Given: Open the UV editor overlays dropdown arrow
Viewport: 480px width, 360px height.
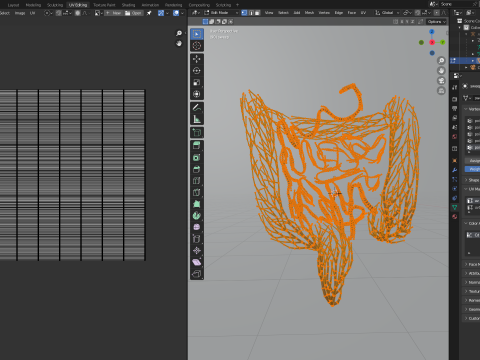Looking at the screenshot, I should coord(182,13).
